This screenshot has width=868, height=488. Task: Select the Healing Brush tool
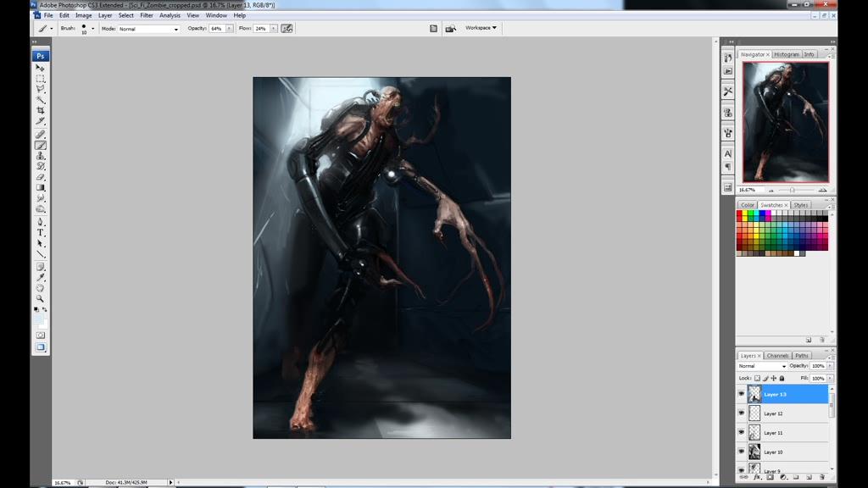pyautogui.click(x=40, y=135)
